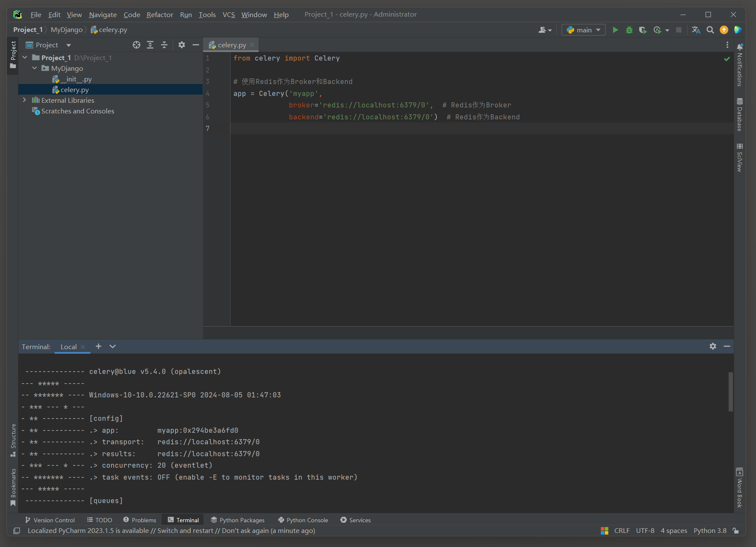Image resolution: width=756 pixels, height=547 pixels.
Task: Click the read-only lock icon in the status bar
Action: [x=736, y=531]
